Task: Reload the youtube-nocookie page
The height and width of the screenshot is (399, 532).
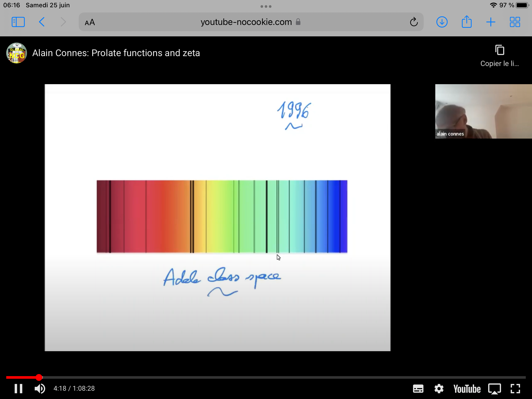Action: (414, 22)
